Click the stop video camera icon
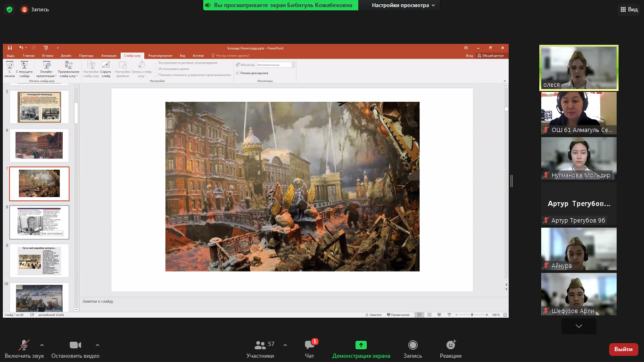The width and height of the screenshot is (644, 362). coord(75,345)
